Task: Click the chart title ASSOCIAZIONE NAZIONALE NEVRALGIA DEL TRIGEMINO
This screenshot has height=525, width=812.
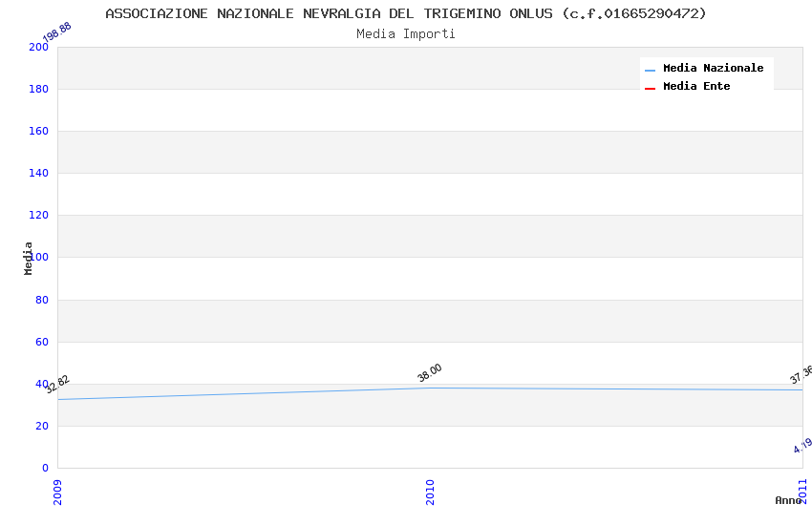Action: [406, 13]
